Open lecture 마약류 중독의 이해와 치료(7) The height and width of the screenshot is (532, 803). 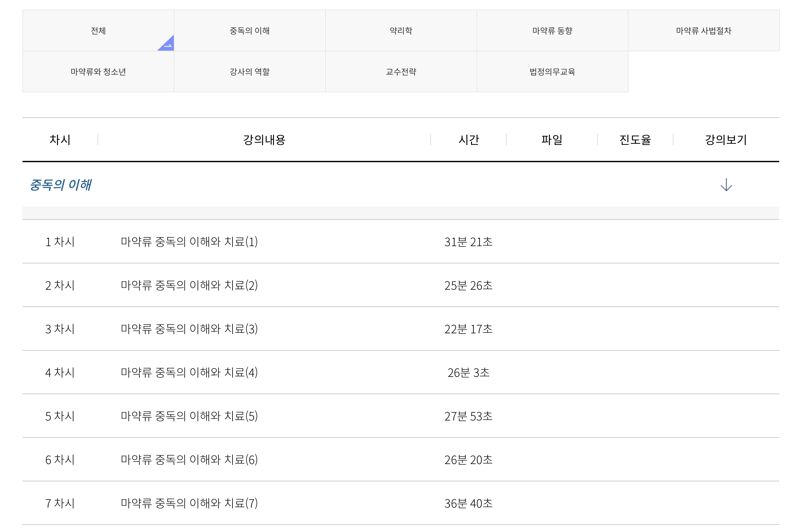[x=189, y=503]
